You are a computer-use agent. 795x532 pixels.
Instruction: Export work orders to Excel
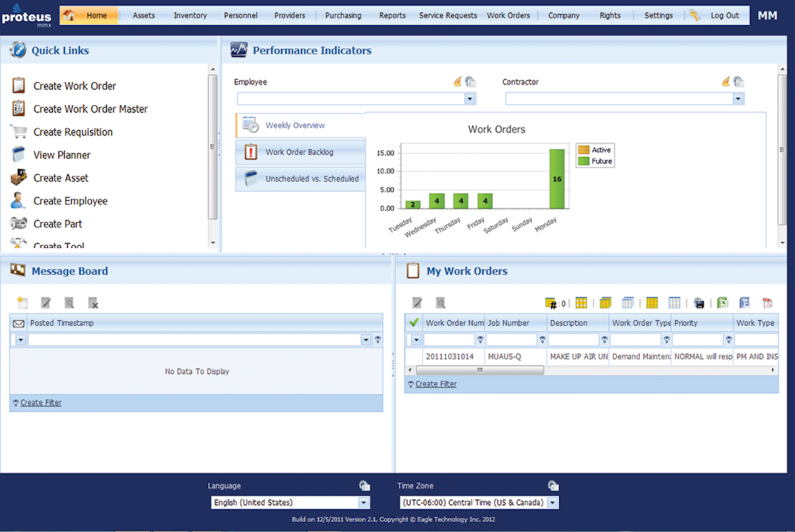[723, 303]
